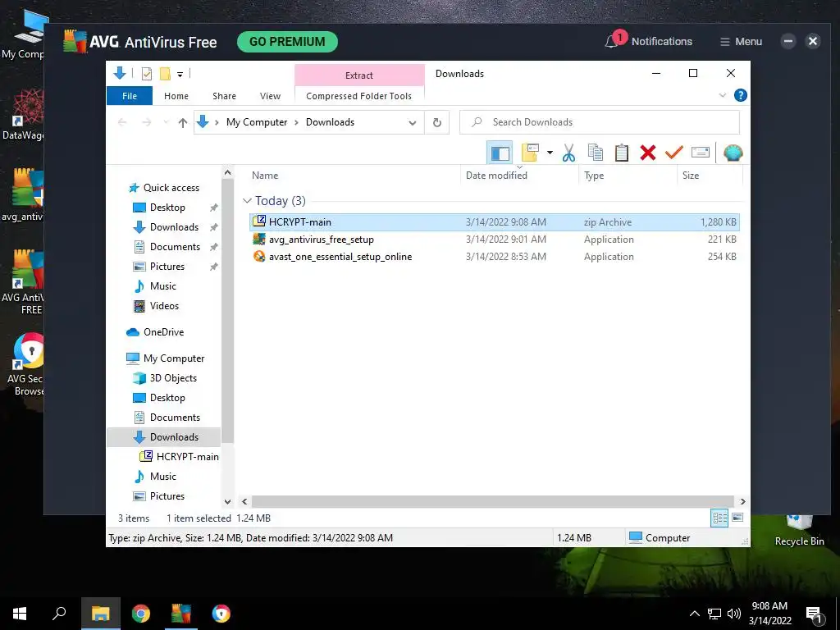Screen dimensions: 840x630
Task: Select the HCRYPT-main zip file
Action: pyautogui.click(x=495, y=221)
